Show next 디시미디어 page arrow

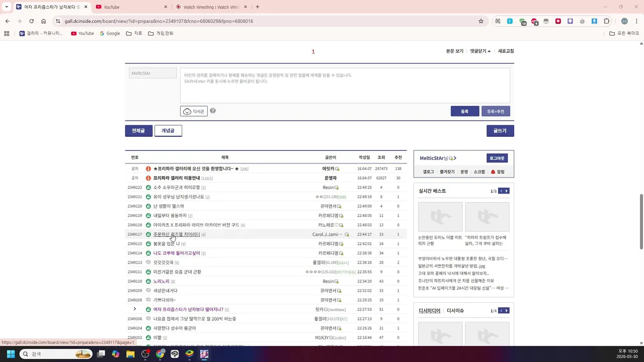point(507,311)
